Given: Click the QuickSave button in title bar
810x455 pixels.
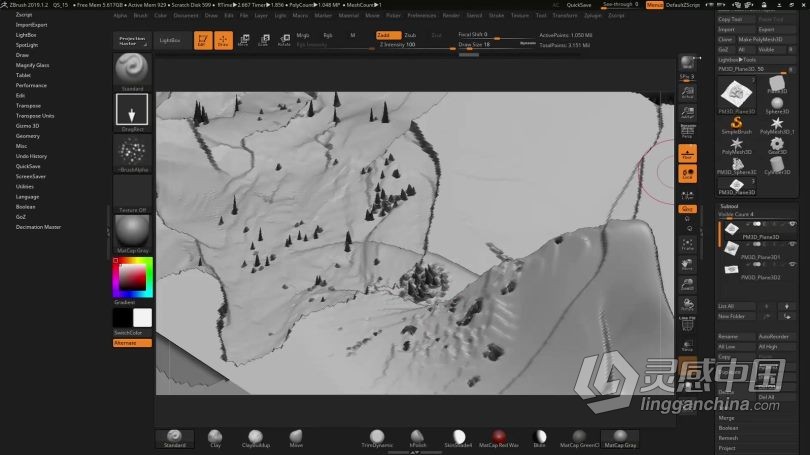Looking at the screenshot, I should tap(579, 5).
